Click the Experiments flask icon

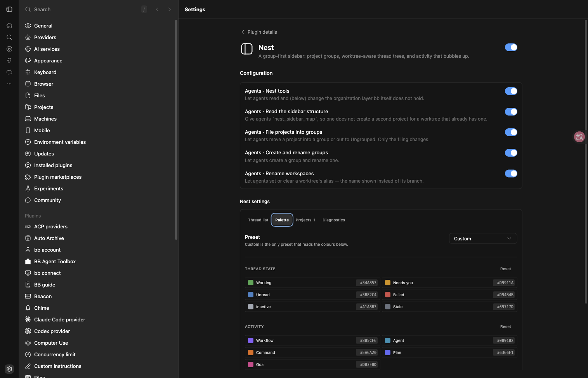click(x=28, y=188)
